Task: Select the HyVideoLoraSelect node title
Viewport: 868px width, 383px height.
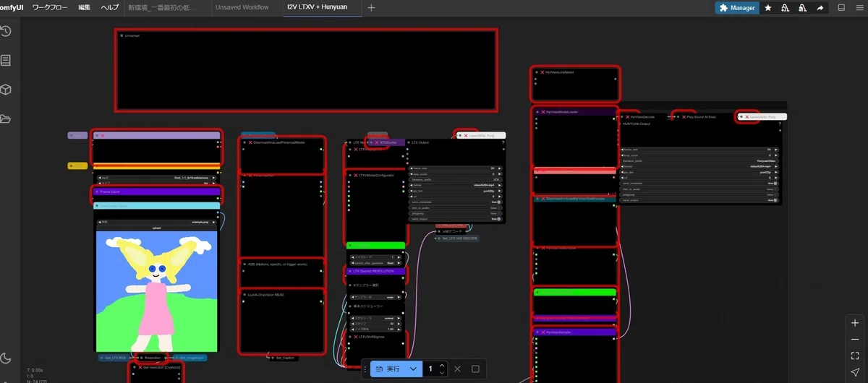Action: (x=561, y=72)
